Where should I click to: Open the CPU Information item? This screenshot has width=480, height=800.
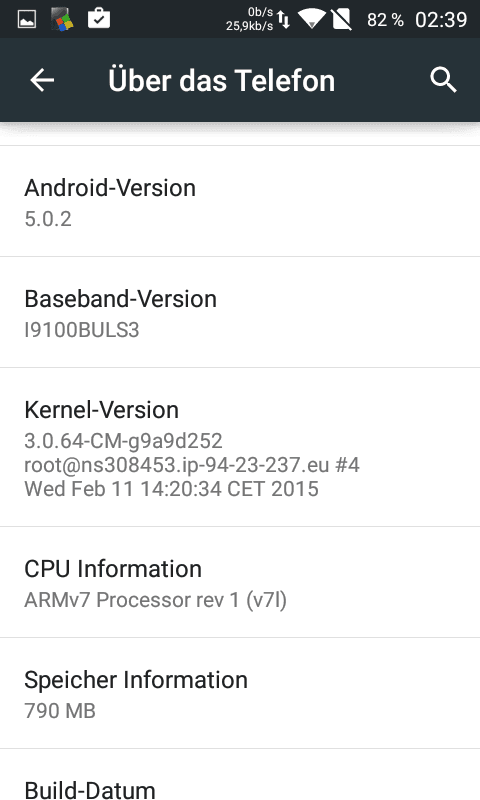coord(240,582)
